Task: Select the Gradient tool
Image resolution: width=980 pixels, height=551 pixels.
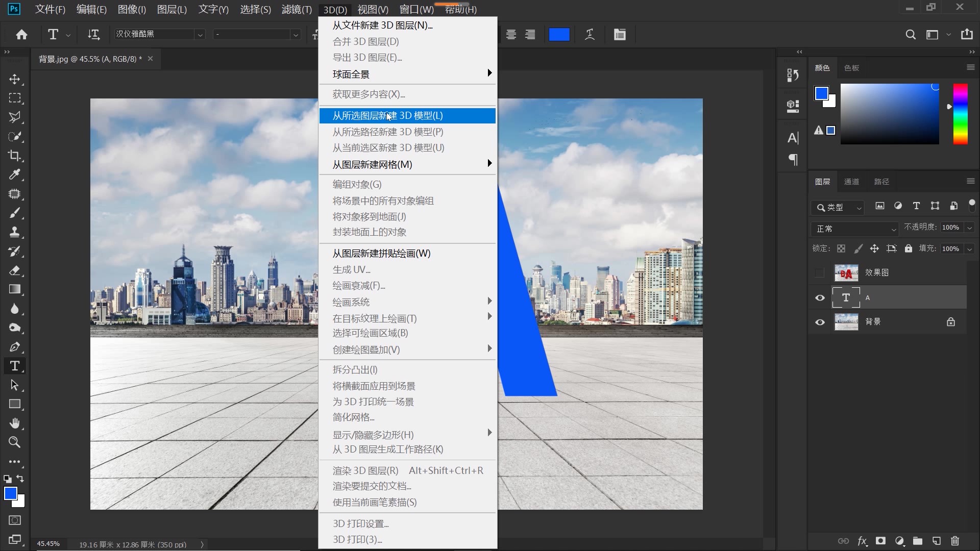Action: click(x=15, y=289)
